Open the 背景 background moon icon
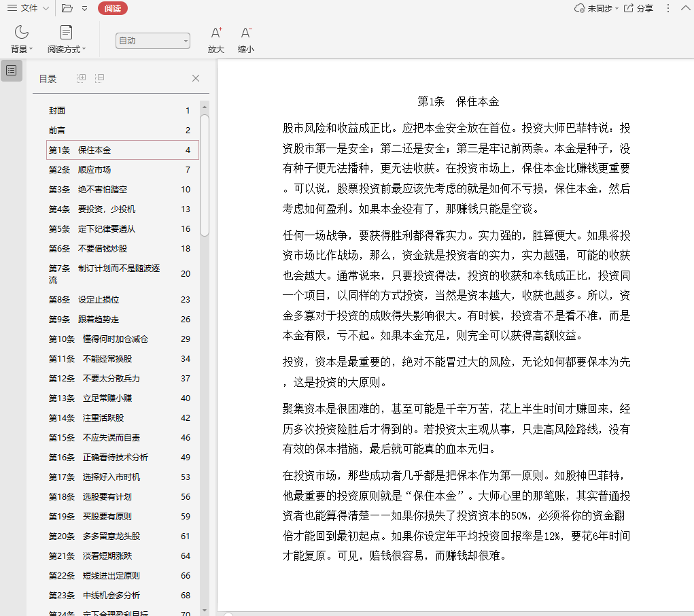The width and height of the screenshot is (694, 616). point(22,33)
